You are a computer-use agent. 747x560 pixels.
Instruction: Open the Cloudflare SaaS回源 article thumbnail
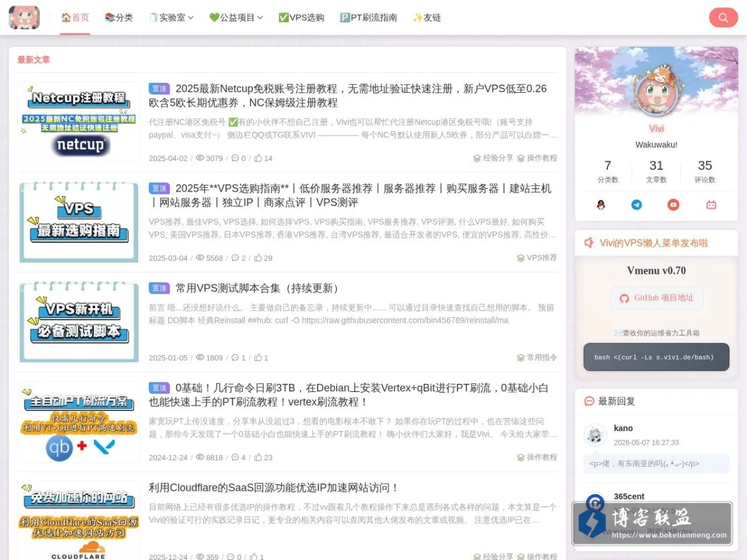click(78, 520)
